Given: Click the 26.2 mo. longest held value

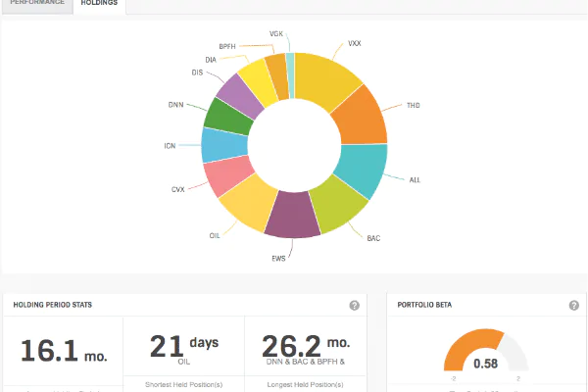Looking at the screenshot, I should tap(306, 346).
